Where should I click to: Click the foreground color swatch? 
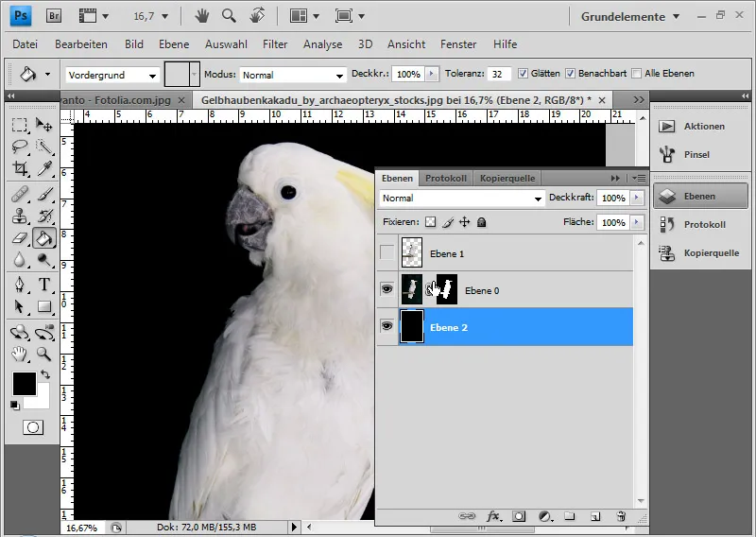24,382
